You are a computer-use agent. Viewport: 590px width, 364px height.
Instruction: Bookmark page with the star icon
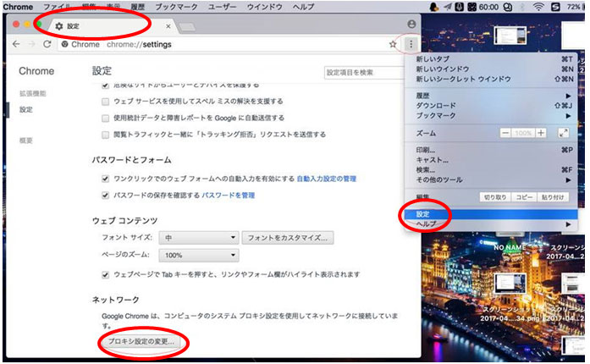[x=393, y=44]
